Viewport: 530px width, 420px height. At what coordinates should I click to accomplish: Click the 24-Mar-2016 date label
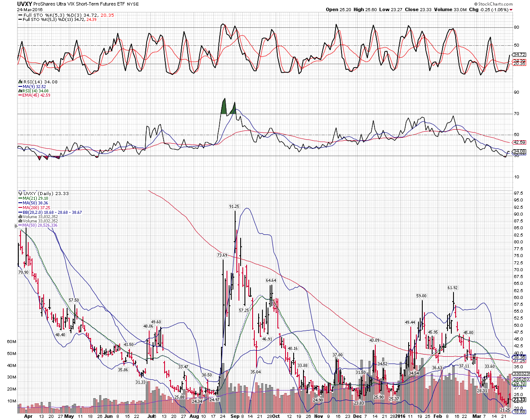[29, 9]
